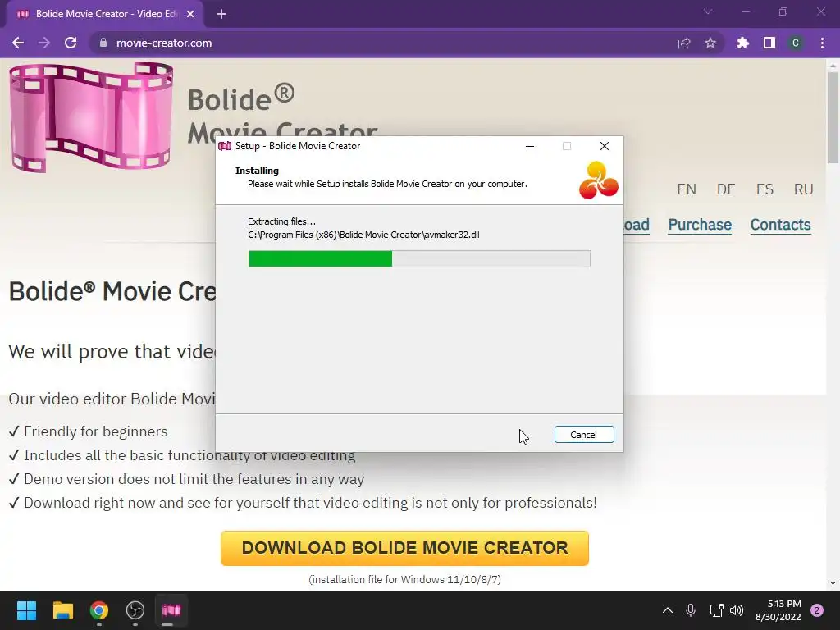Open the Contacts page link

[781, 225]
